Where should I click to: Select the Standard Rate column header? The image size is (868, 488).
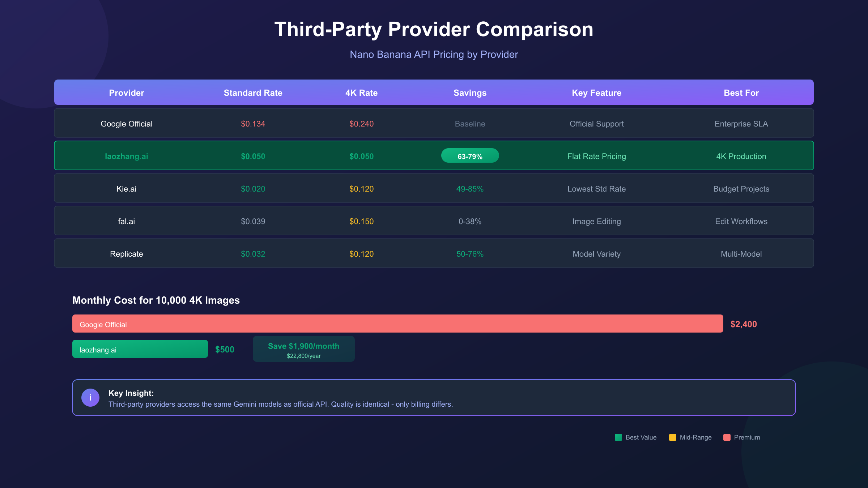(x=253, y=93)
